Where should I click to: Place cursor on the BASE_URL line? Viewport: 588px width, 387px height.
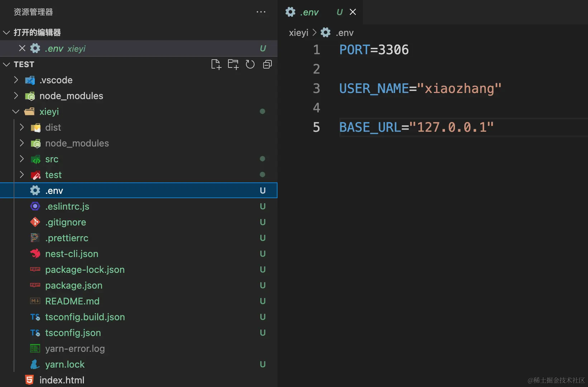tap(416, 127)
